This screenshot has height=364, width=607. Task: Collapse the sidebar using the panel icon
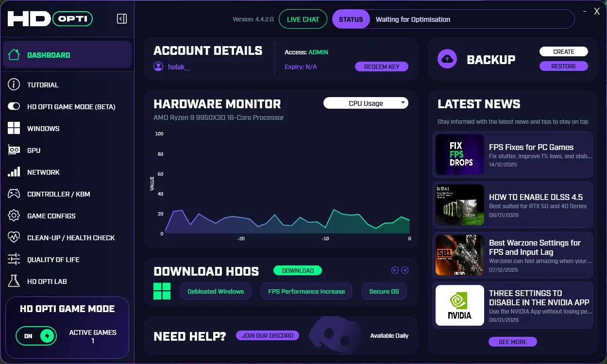[122, 19]
